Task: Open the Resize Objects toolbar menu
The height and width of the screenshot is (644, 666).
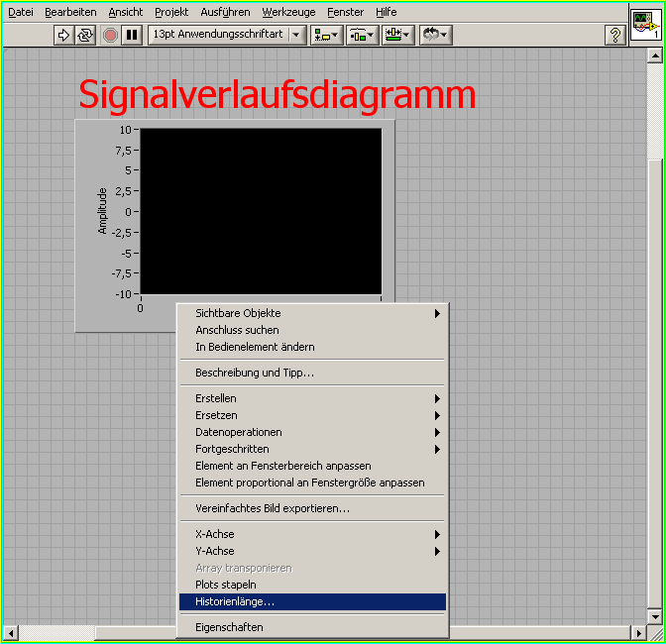Action: point(398,35)
